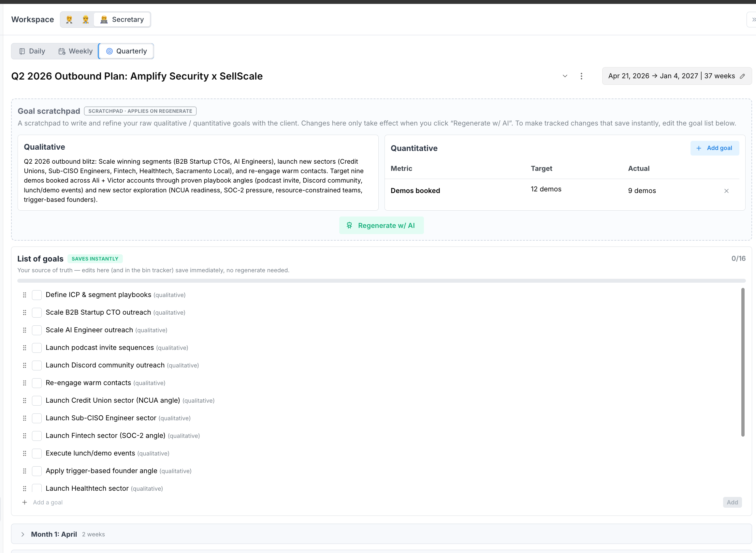Click the Launch Healthtech sector goal text
756x553 pixels.
click(87, 488)
